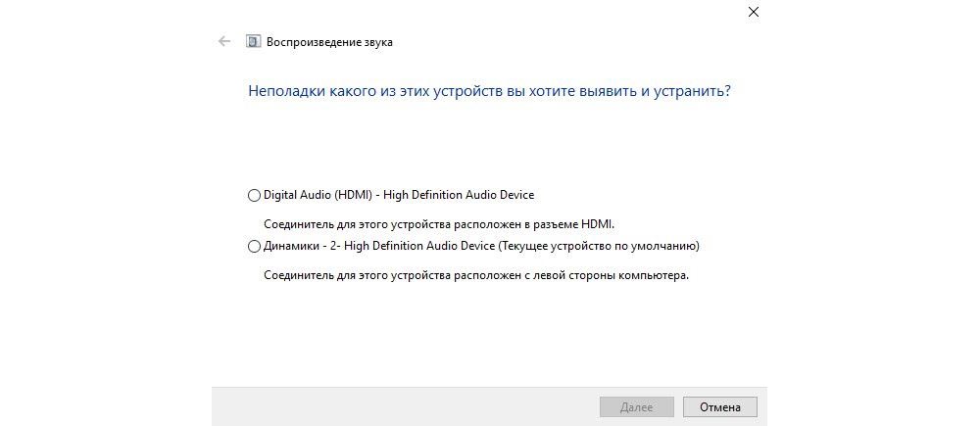
Task: Click the description about the computer's left side
Action: pyautogui.click(x=476, y=275)
